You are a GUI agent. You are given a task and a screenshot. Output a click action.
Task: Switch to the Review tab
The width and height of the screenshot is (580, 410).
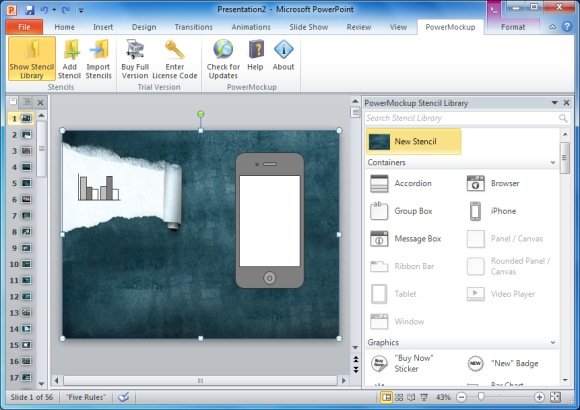(358, 27)
